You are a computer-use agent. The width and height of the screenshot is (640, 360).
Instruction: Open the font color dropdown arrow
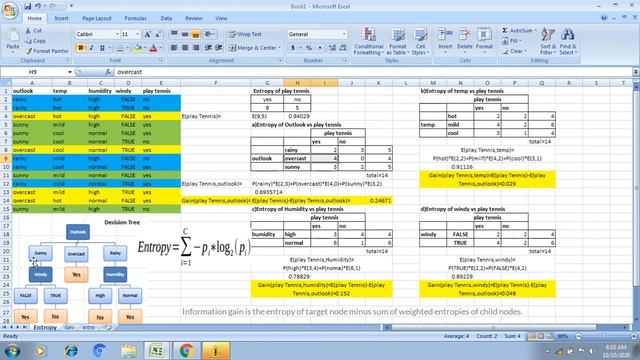click(160, 48)
